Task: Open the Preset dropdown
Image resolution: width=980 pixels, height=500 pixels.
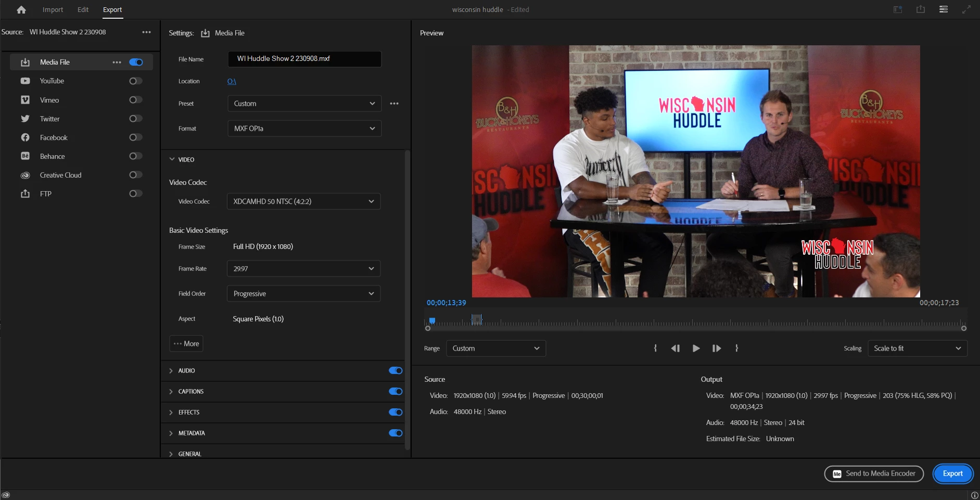Action: coord(304,103)
